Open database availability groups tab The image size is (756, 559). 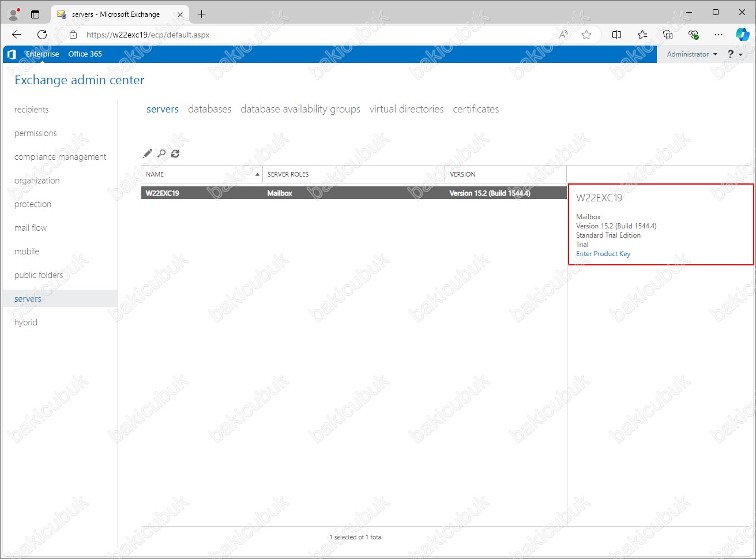point(300,109)
